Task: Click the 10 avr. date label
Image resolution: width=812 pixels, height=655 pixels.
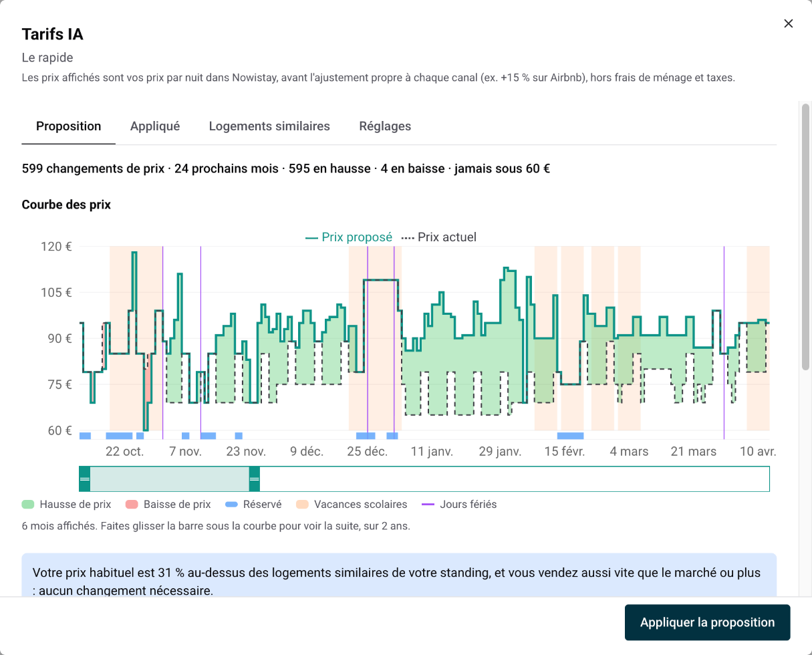Action: (x=758, y=452)
